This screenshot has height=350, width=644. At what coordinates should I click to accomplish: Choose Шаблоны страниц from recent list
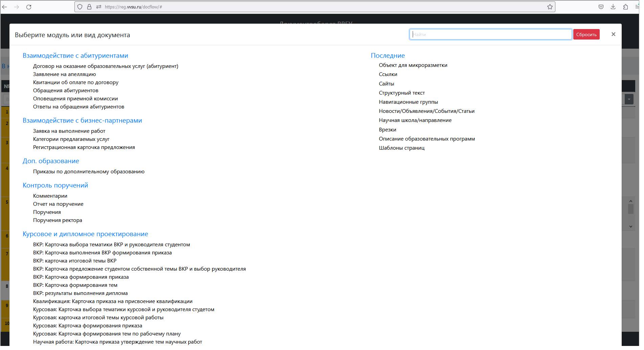tap(401, 148)
